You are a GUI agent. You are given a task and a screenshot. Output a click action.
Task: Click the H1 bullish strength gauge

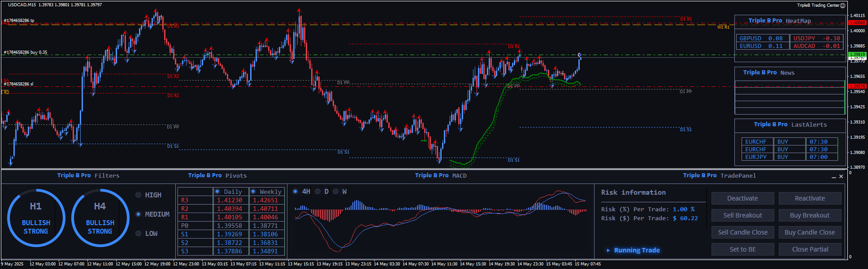tap(36, 218)
